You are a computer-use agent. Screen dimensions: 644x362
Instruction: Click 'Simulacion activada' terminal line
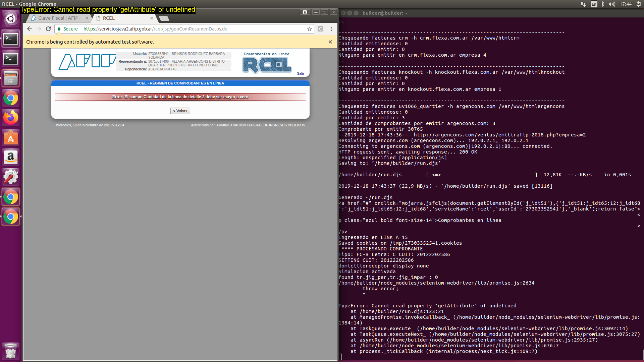(x=367, y=271)
